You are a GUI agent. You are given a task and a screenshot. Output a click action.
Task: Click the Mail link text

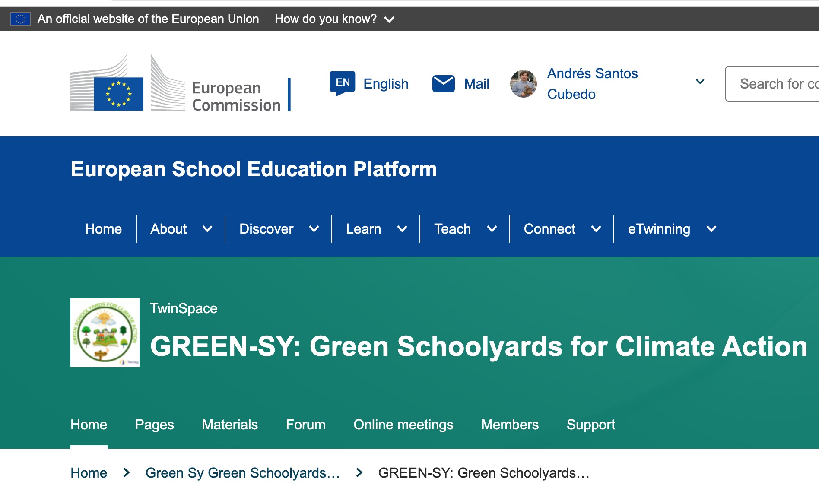coord(477,84)
